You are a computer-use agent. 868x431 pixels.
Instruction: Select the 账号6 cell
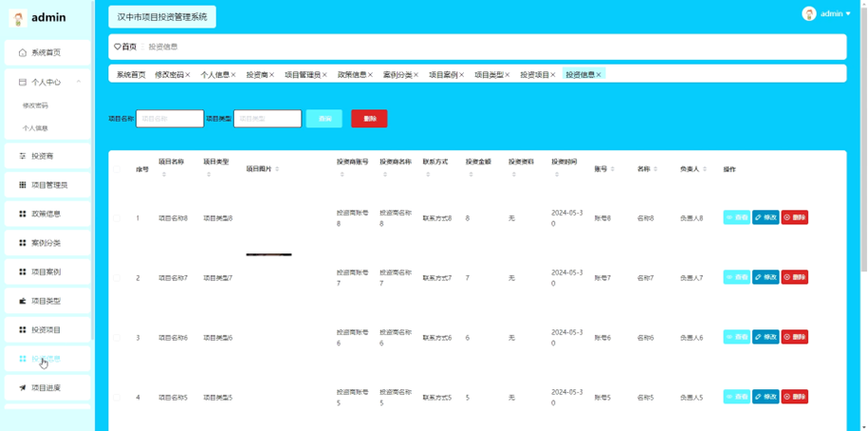coord(602,337)
